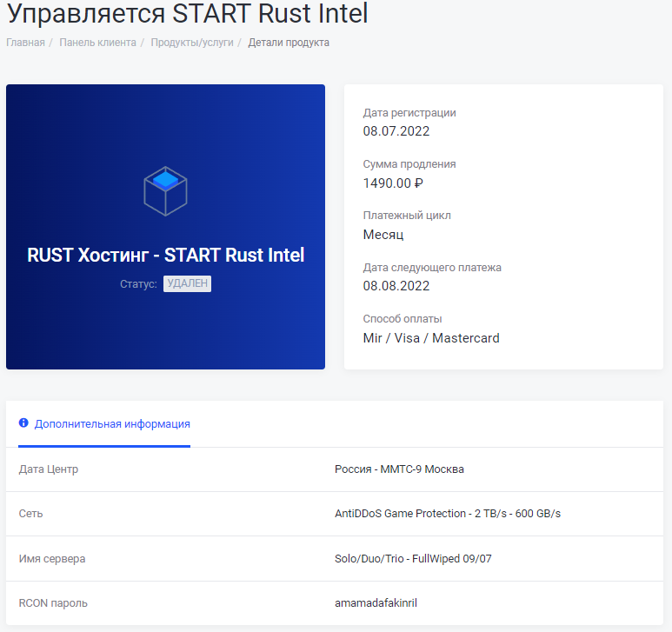The image size is (672, 632).
Task: Click the renewal amount 1490.00 ₽
Action: click(x=393, y=183)
